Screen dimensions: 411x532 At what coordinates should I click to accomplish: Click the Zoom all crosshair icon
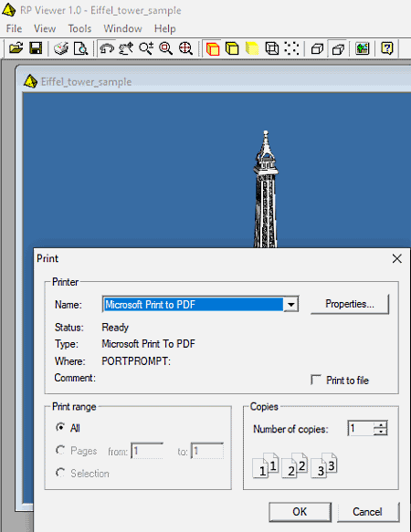(185, 48)
